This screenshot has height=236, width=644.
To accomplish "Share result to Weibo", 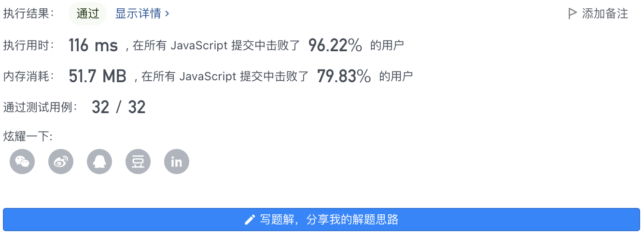I will 61,162.
